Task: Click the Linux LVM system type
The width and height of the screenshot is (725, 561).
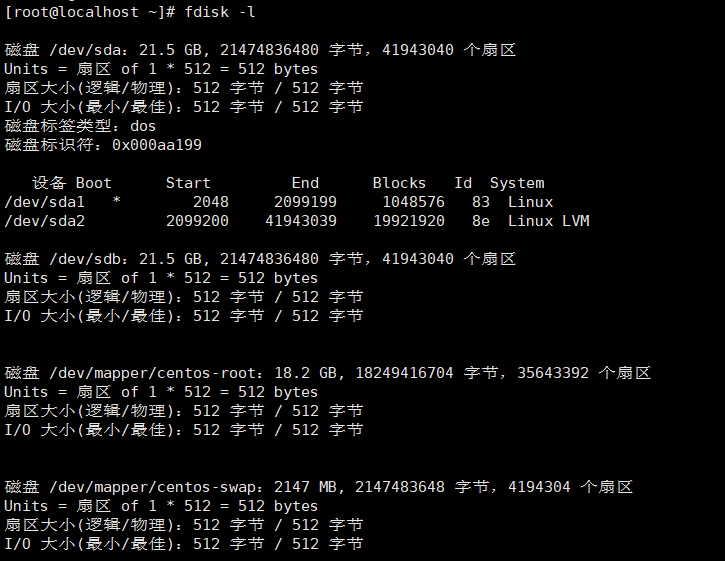Action: point(549,221)
